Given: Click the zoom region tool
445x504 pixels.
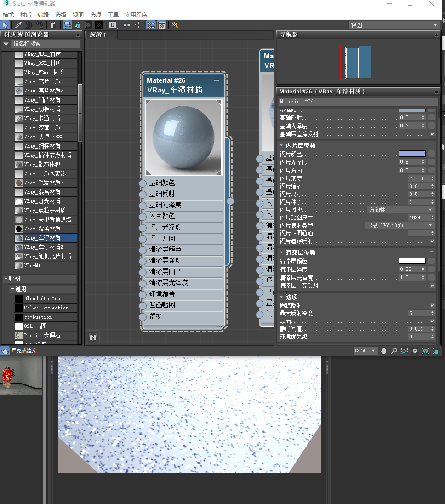Looking at the screenshot, I should click(x=404, y=351).
